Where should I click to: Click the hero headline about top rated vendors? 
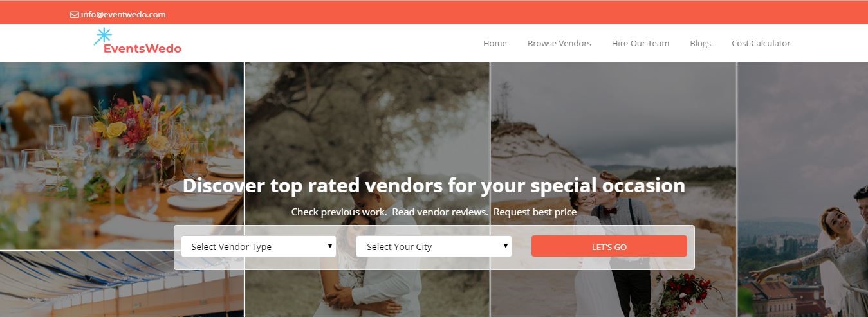[434, 185]
